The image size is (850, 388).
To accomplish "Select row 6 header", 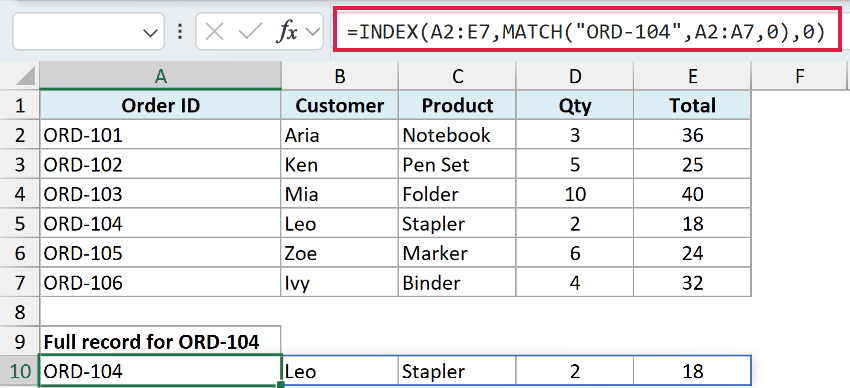I will pyautogui.click(x=20, y=253).
